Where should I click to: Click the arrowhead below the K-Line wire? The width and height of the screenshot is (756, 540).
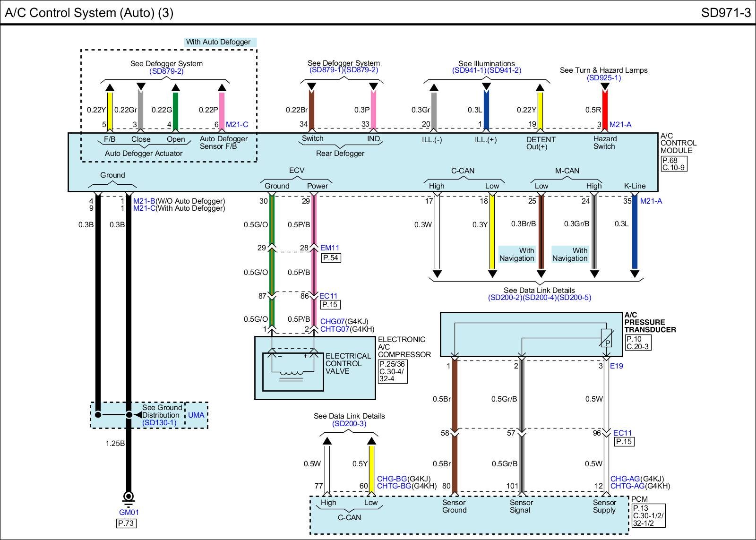635,274
